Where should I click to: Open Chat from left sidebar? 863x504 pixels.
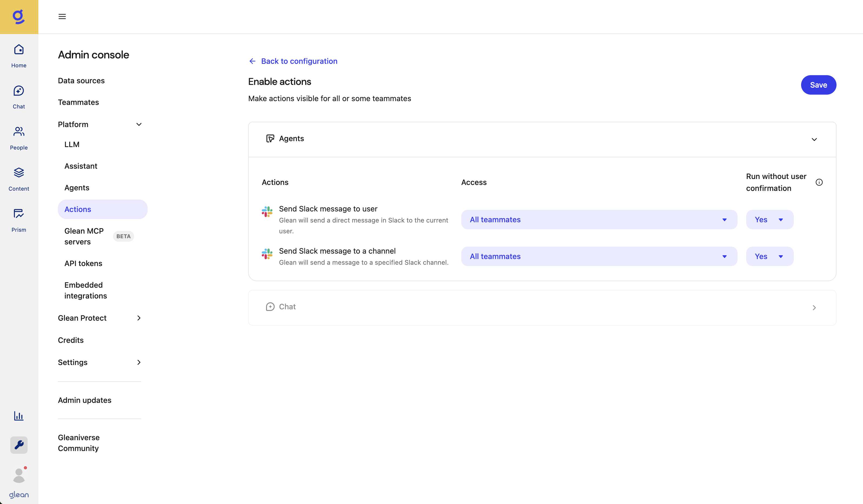19,97
